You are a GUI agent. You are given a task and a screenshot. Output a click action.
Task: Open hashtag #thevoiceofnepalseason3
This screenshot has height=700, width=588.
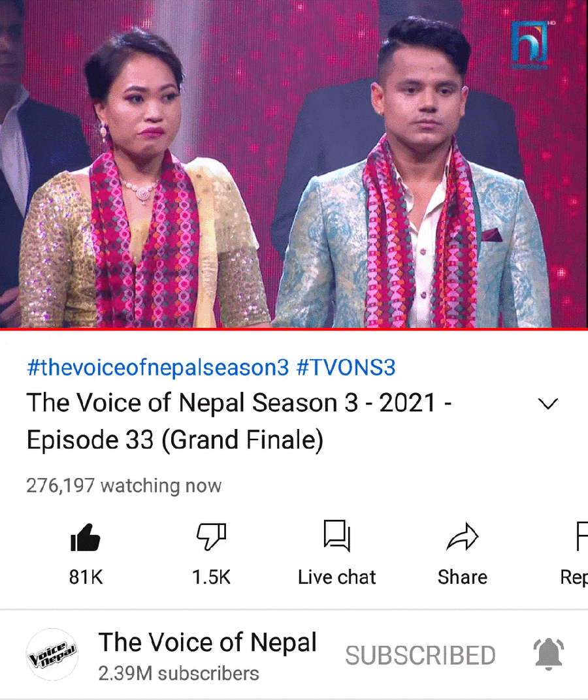pos(158,368)
